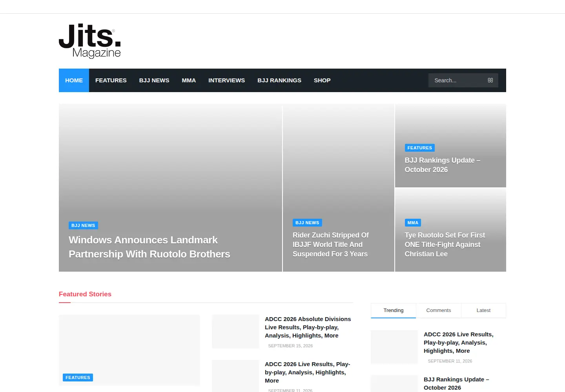
Task: Select MMA in the navigation bar
Action: point(189,80)
